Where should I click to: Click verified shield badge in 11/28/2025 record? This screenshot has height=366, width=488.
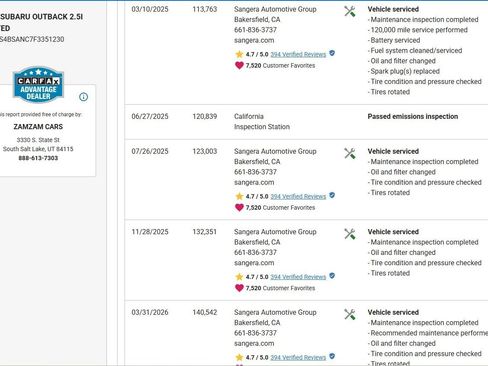click(332, 276)
